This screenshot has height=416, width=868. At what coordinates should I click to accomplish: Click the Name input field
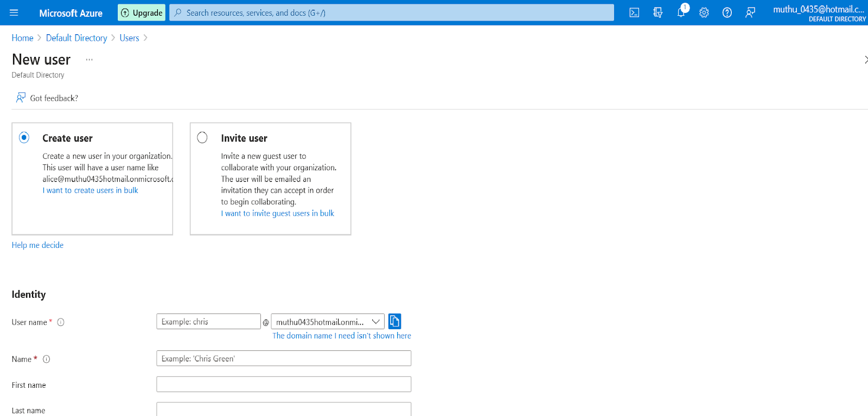click(x=284, y=359)
